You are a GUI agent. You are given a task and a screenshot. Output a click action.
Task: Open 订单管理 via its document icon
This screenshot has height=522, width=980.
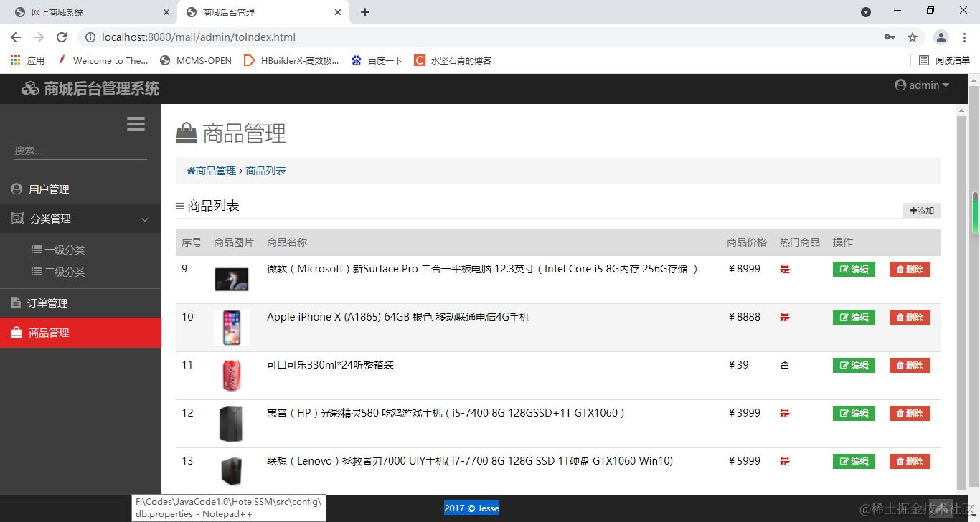click(x=16, y=303)
